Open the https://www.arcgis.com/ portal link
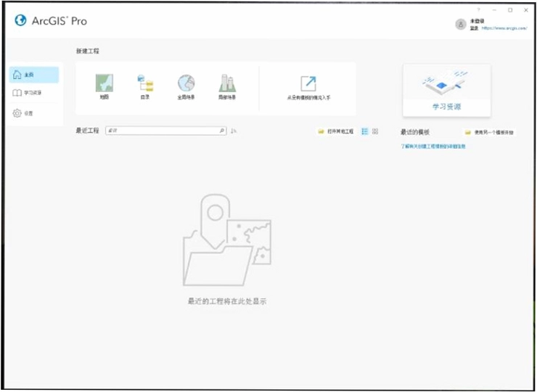Image resolution: width=537 pixels, height=392 pixels. tap(504, 28)
